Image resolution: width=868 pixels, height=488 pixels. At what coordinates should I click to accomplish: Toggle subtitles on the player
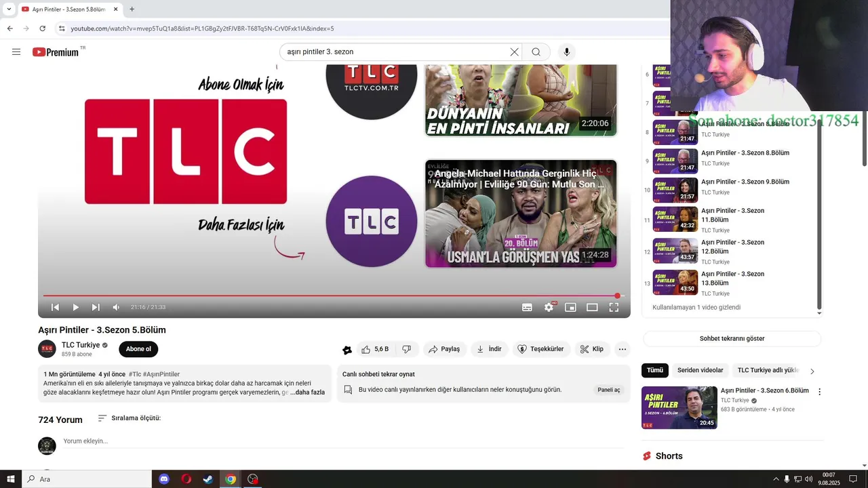pyautogui.click(x=527, y=307)
